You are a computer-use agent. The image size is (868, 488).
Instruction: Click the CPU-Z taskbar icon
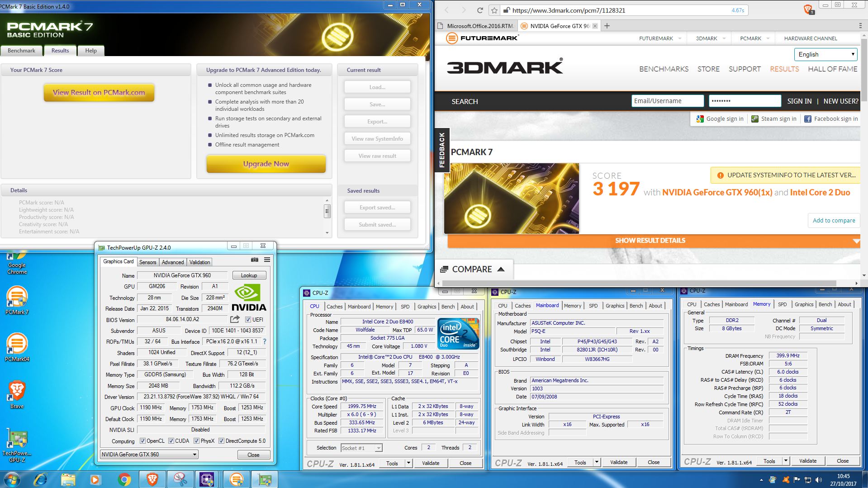pos(207,479)
